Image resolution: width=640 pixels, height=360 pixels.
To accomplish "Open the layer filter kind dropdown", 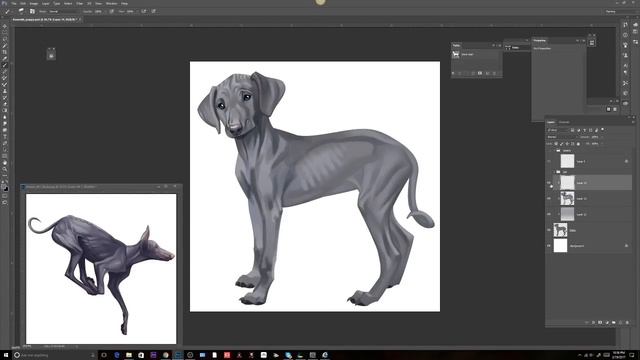I will [x=558, y=130].
